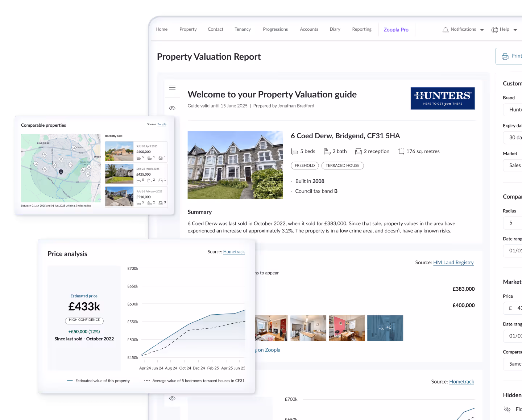Click the sofa icon next to 2 reception
This screenshot has width=522, height=420.
pos(359,151)
